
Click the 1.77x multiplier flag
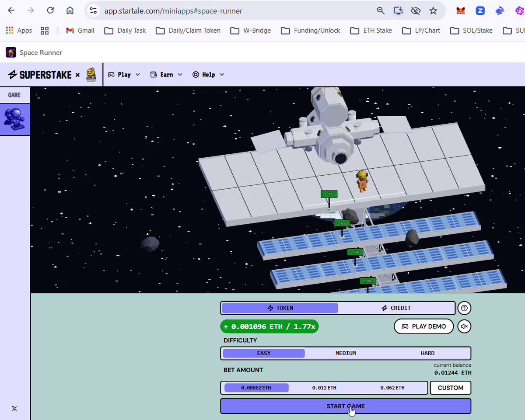pyautogui.click(x=329, y=194)
